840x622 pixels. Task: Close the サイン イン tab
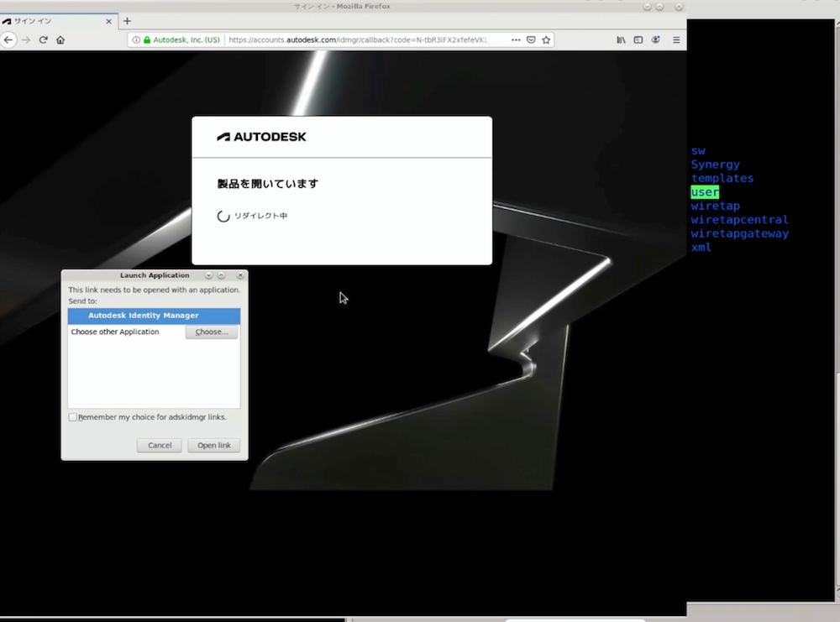point(108,22)
